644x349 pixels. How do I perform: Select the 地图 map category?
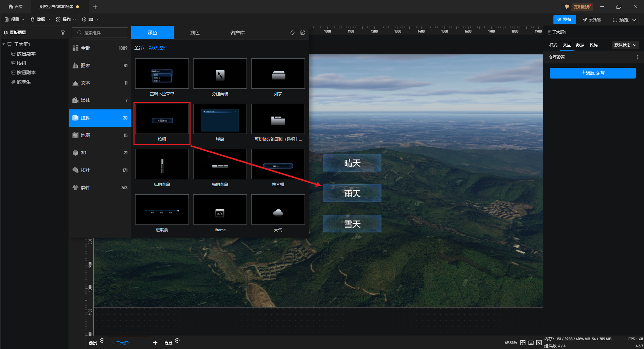tap(100, 135)
